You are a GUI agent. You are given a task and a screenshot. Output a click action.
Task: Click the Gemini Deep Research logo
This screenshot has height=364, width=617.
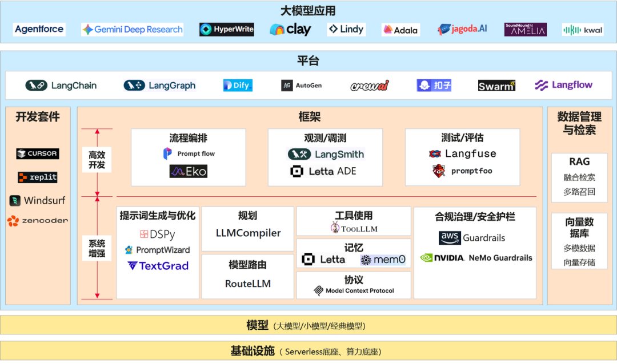[132, 30]
